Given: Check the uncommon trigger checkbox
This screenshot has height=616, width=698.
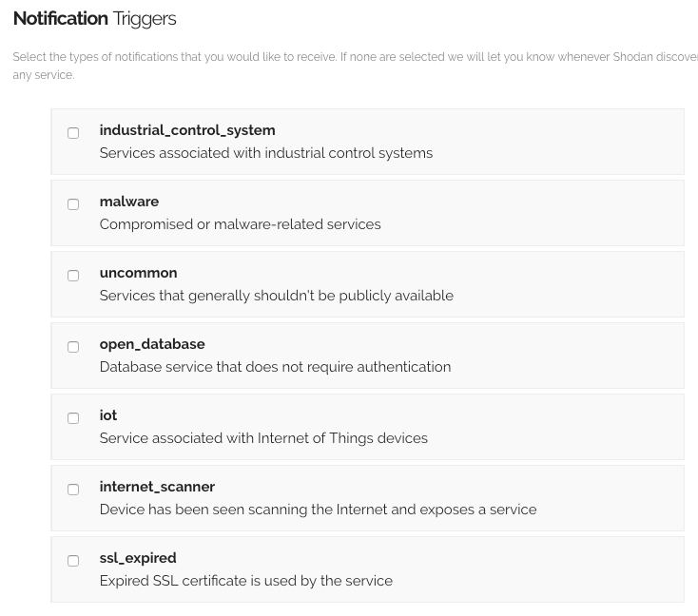Looking at the screenshot, I should [x=73, y=276].
